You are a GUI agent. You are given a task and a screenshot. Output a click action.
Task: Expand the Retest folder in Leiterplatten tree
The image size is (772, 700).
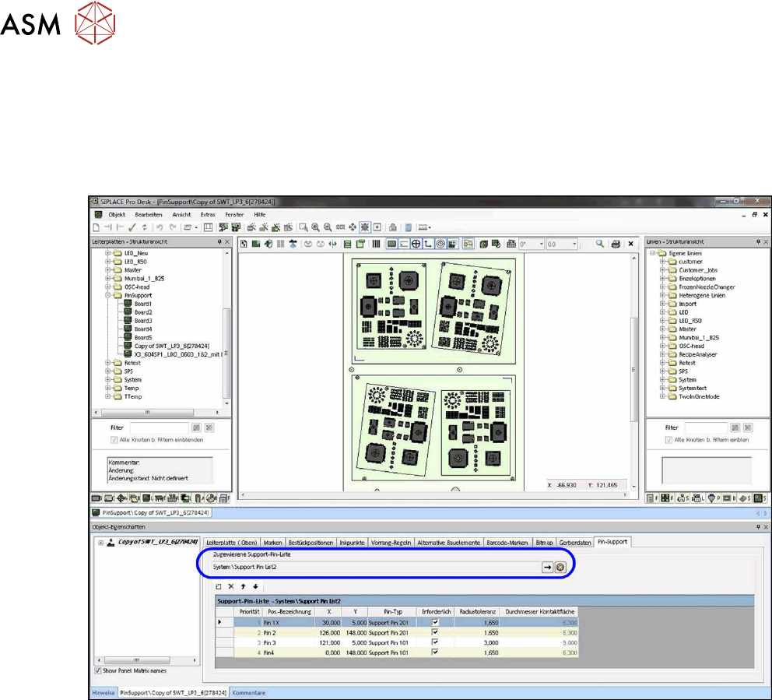point(108,363)
